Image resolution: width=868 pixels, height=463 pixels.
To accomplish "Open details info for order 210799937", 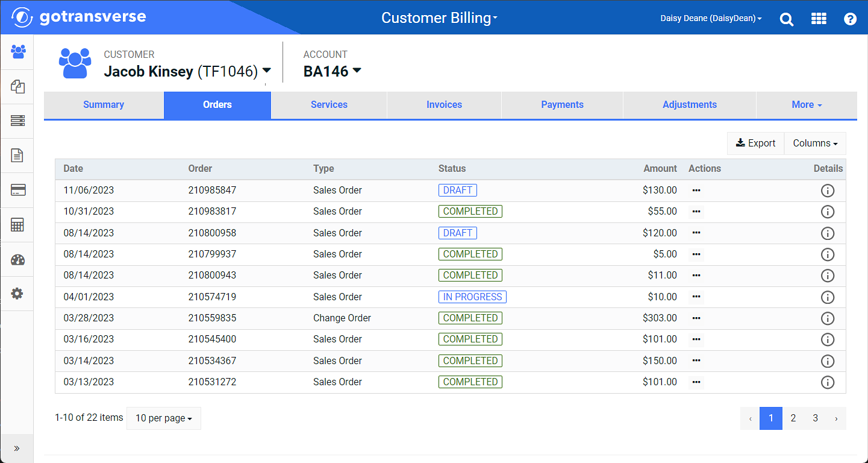I will pyautogui.click(x=828, y=254).
